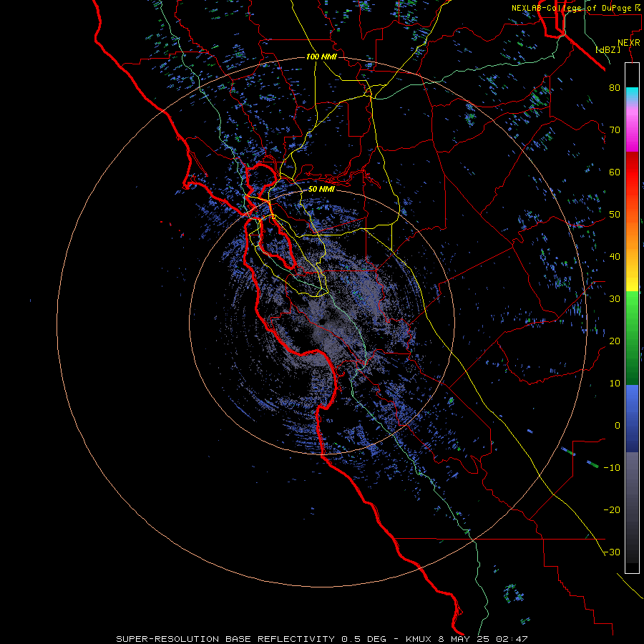Click the 50 value on the dBZ scale
The width and height of the screenshot is (644, 644).
tap(615, 215)
